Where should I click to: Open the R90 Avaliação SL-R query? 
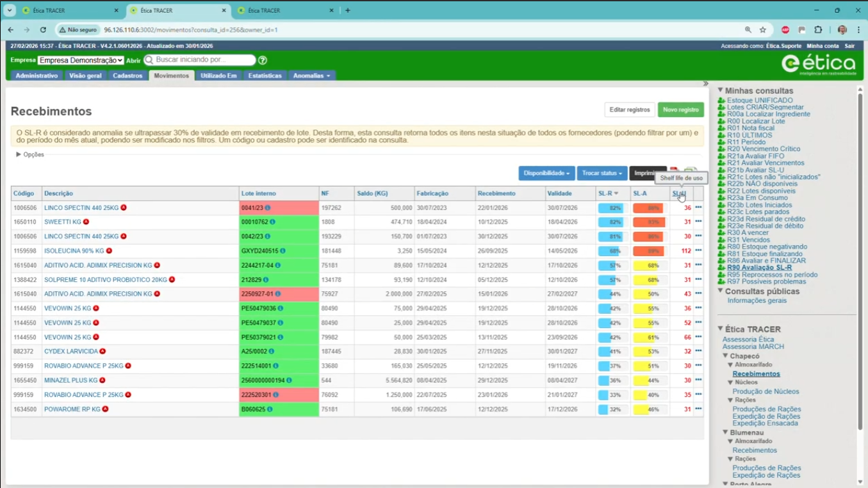pyautogui.click(x=759, y=268)
